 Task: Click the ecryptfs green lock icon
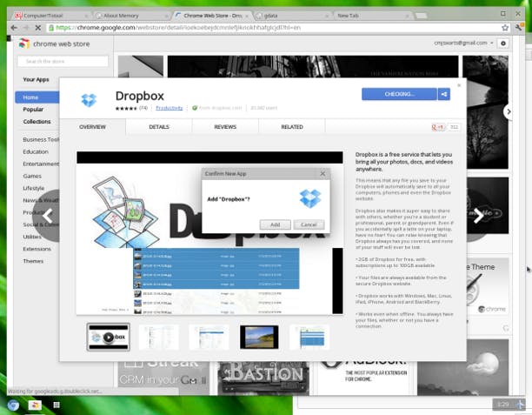[x=51, y=28]
